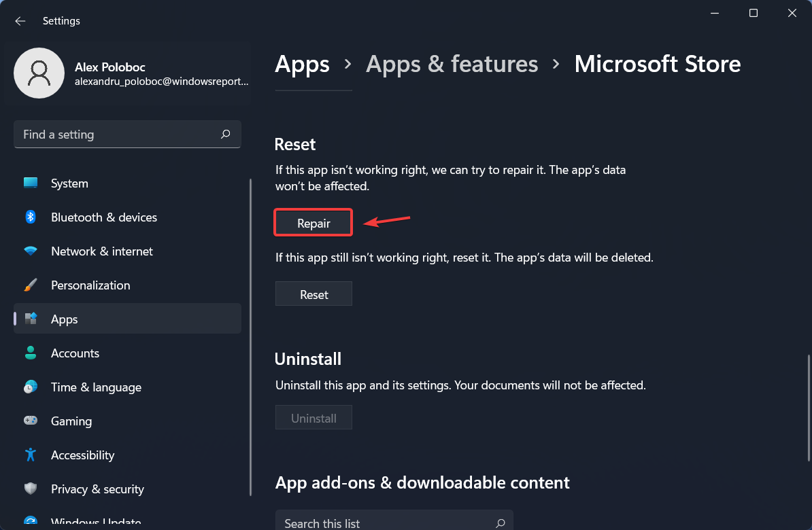
Task: Click the Uninstall button
Action: (314, 418)
